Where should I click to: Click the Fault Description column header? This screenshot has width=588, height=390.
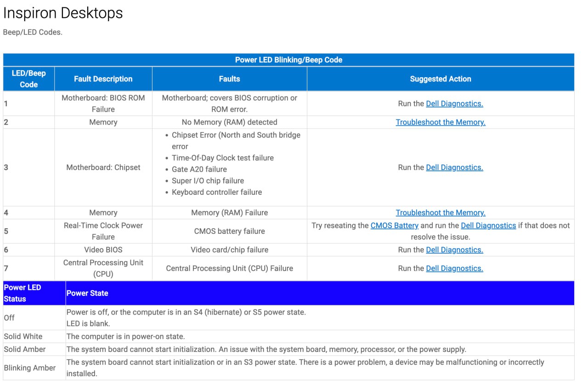103,79
